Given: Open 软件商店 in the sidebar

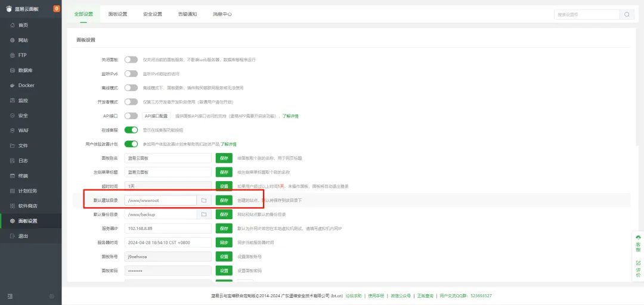Looking at the screenshot, I should pyautogui.click(x=27, y=206).
